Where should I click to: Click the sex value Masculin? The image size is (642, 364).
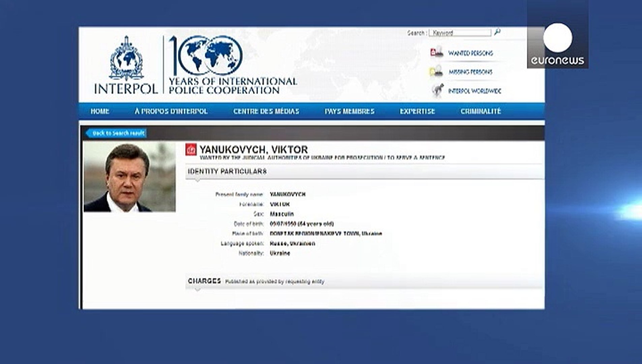coord(282,214)
